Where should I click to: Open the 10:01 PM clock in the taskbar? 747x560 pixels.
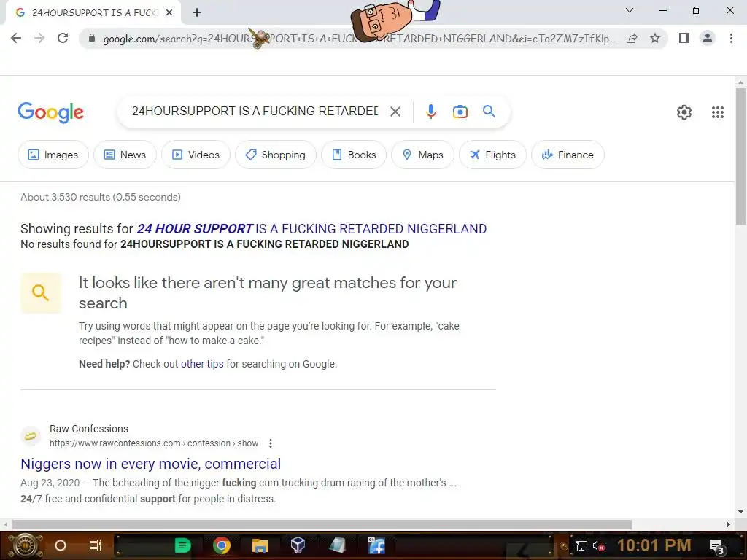(654, 545)
